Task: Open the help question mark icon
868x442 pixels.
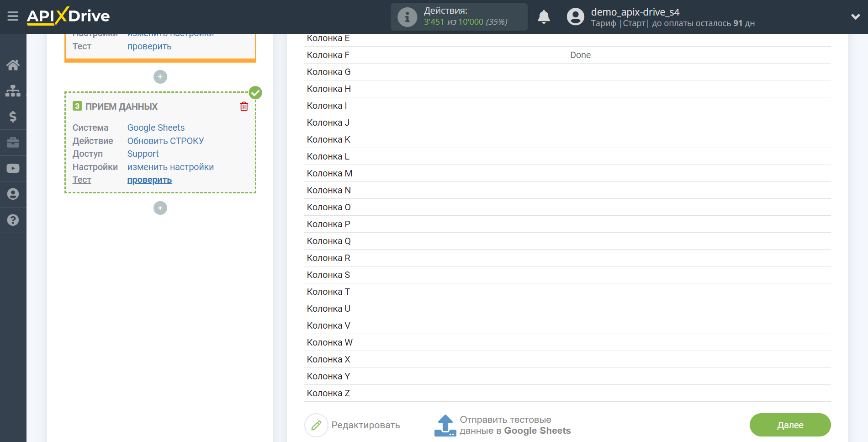Action: tap(13, 220)
